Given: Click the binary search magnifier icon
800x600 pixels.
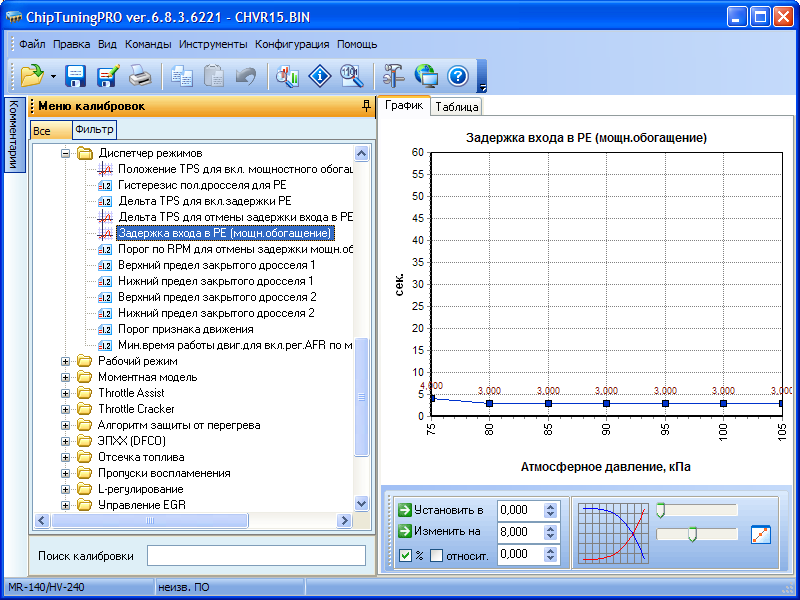Looking at the screenshot, I should click(350, 75).
